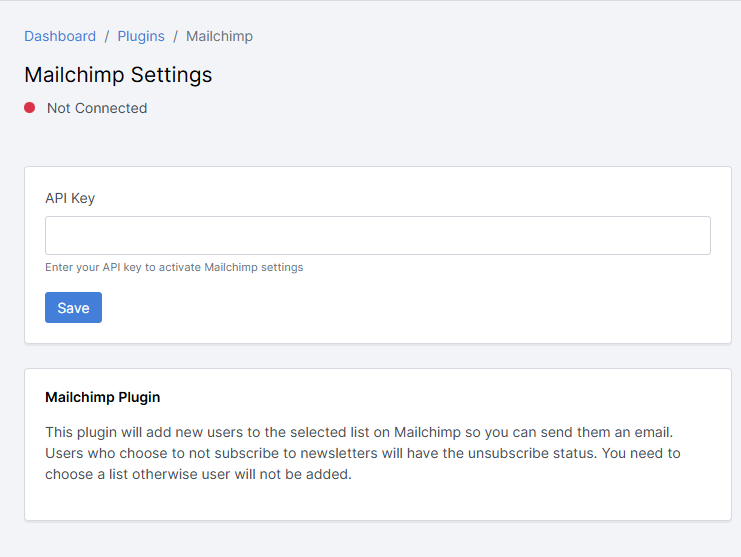Click the API key helper text
Viewport: 741px width, 557px height.
[x=174, y=267]
